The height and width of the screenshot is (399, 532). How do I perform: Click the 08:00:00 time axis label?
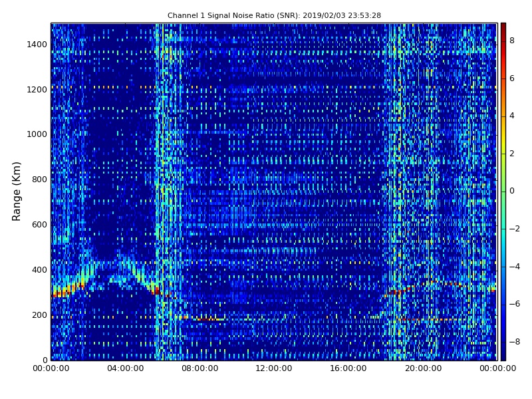click(x=200, y=368)
